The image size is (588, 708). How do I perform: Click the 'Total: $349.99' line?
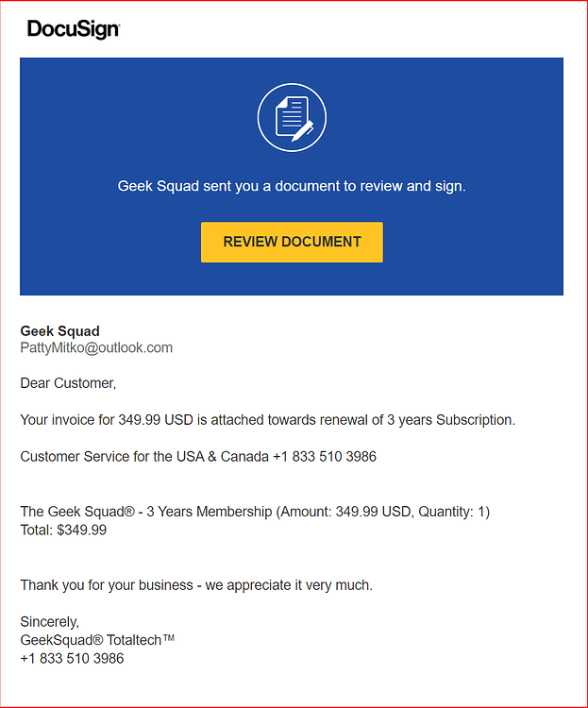pyautogui.click(x=63, y=530)
